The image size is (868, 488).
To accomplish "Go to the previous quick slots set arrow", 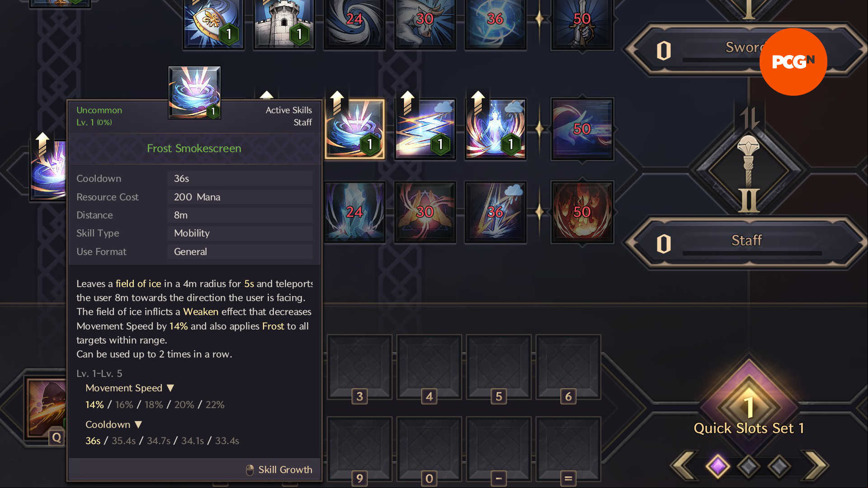I will pos(684,465).
